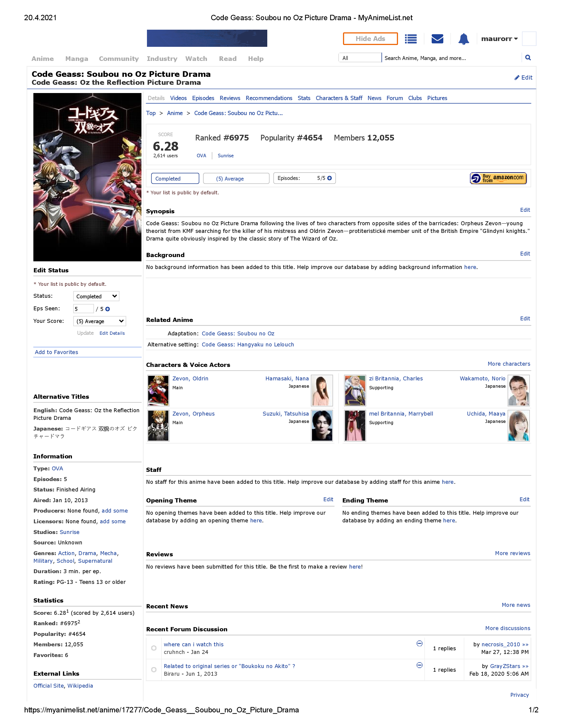Click More discussions link
563x728 pixels.
click(508, 628)
